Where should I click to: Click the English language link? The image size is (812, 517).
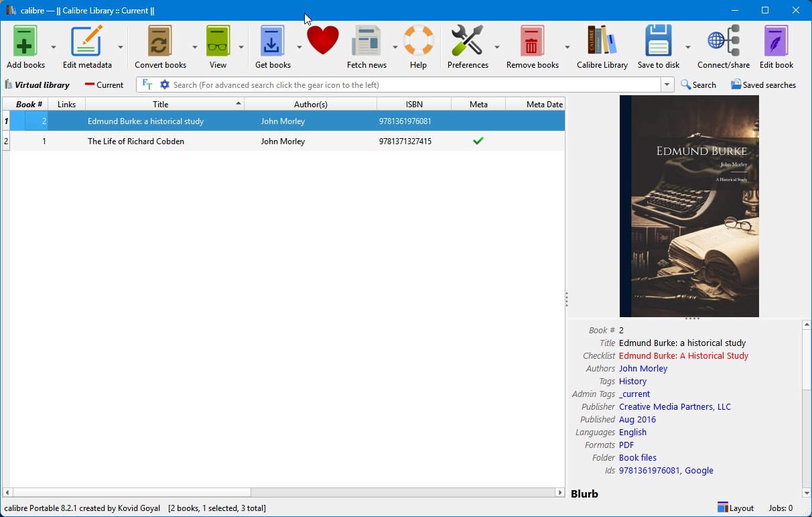click(x=632, y=433)
